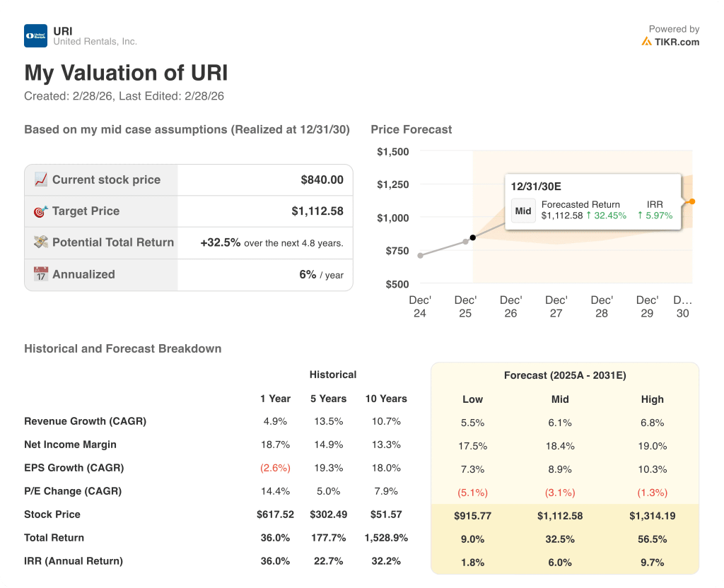Switch to the Price Forecast view
This screenshot has height=588, width=724.
click(412, 129)
